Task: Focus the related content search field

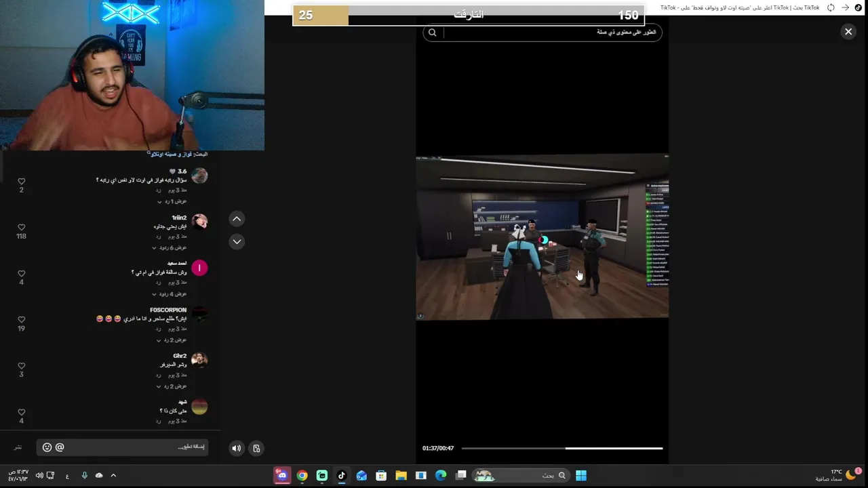Action: coord(542,33)
